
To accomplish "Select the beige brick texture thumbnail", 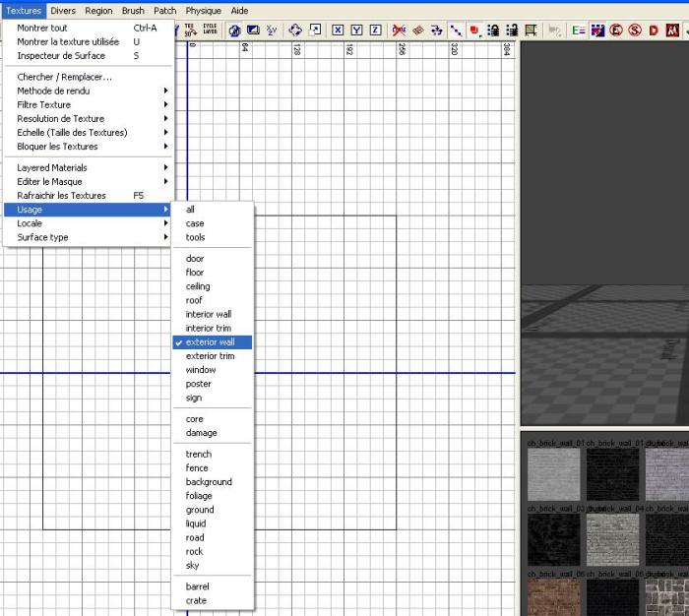I will click(612, 540).
